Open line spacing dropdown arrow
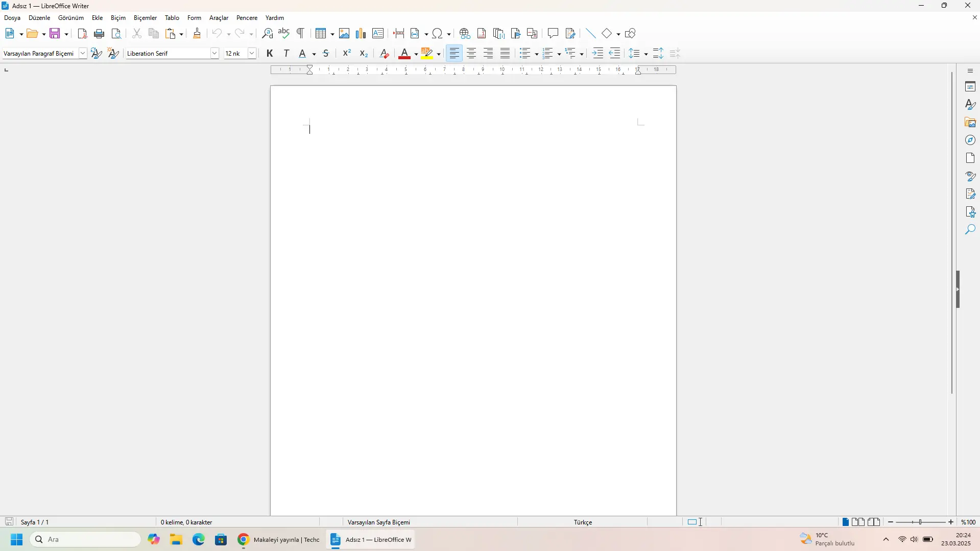 [x=646, y=54]
